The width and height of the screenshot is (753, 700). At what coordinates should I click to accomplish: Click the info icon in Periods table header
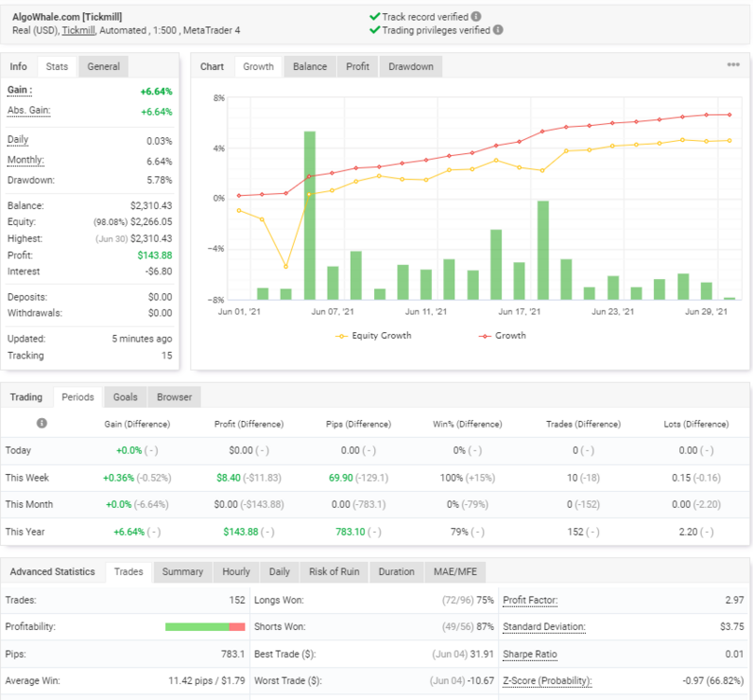pos(42,423)
